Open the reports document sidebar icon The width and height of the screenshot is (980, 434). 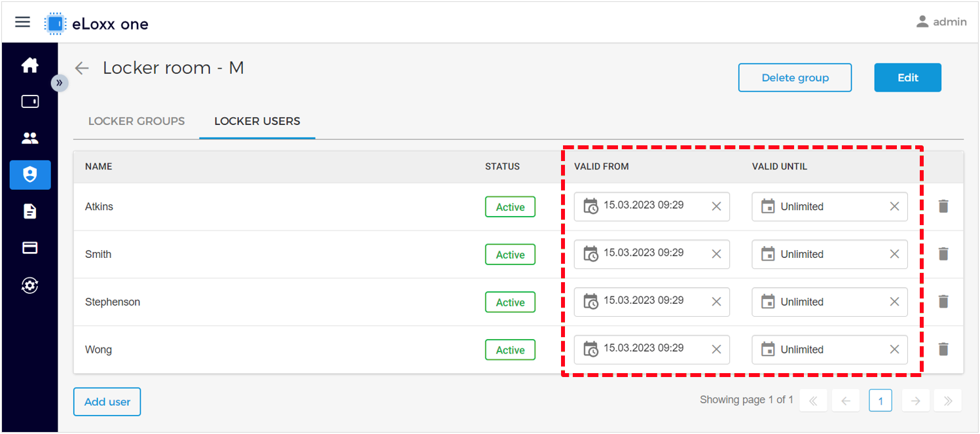point(30,211)
